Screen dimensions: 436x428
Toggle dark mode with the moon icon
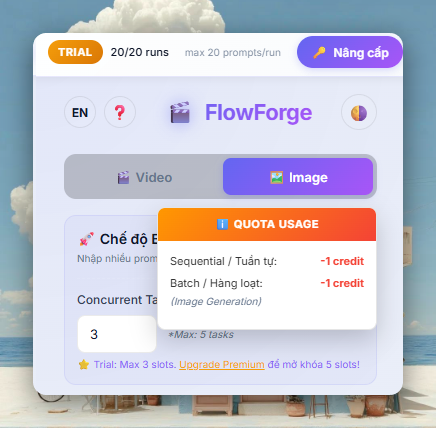tap(359, 113)
